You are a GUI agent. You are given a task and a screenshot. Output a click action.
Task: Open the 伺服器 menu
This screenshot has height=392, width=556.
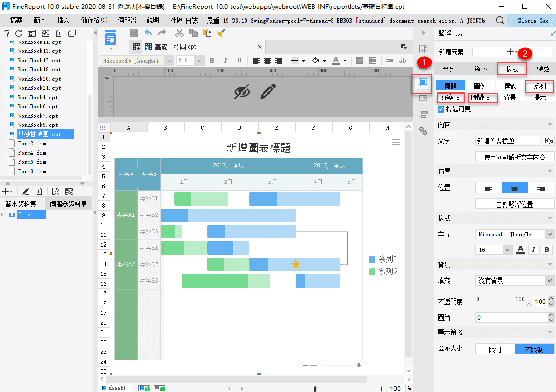127,21
